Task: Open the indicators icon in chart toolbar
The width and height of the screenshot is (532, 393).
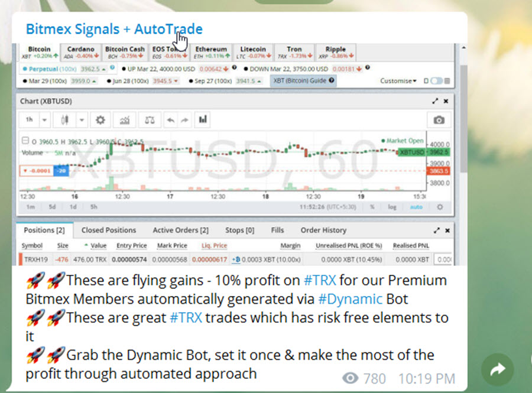Action: coord(125,120)
